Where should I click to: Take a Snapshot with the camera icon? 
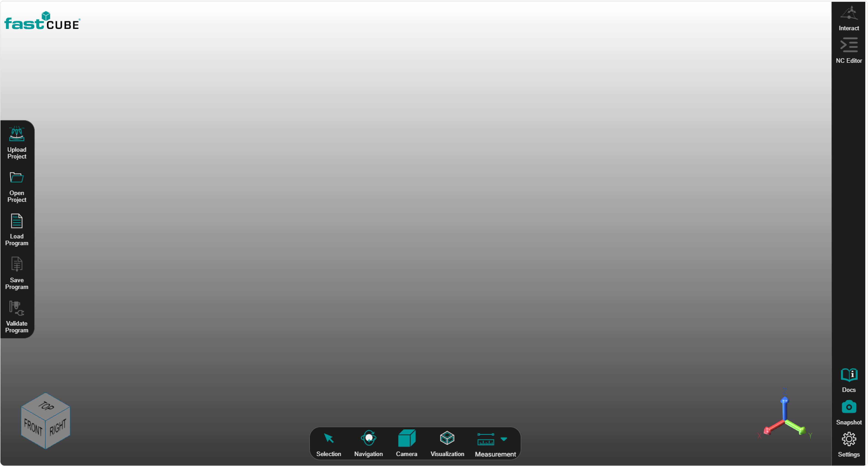[x=848, y=407]
